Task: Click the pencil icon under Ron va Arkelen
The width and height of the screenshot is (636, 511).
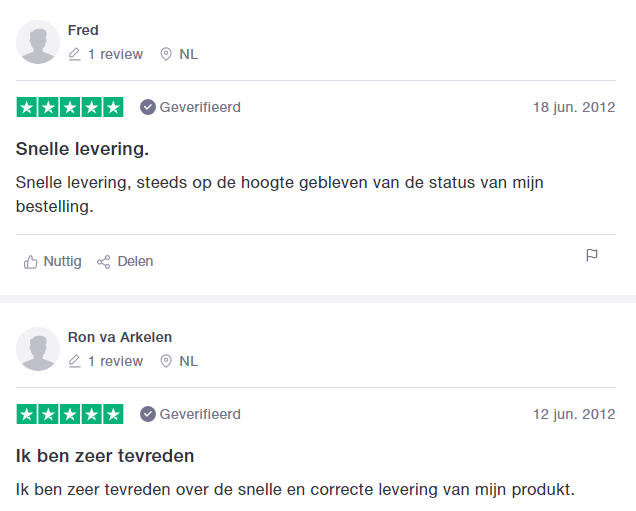Action: 74,361
